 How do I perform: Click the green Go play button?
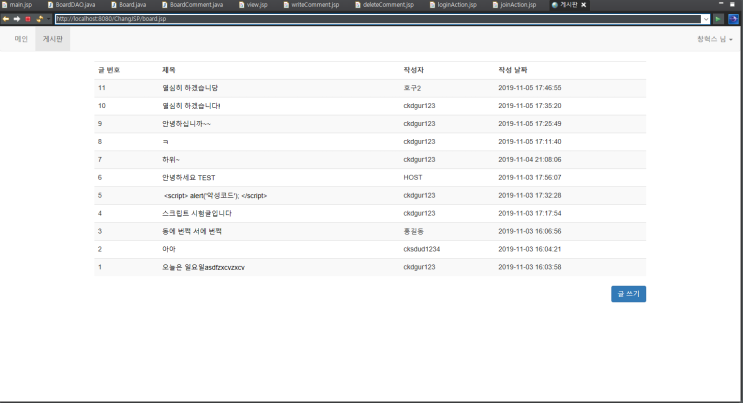(x=718, y=19)
